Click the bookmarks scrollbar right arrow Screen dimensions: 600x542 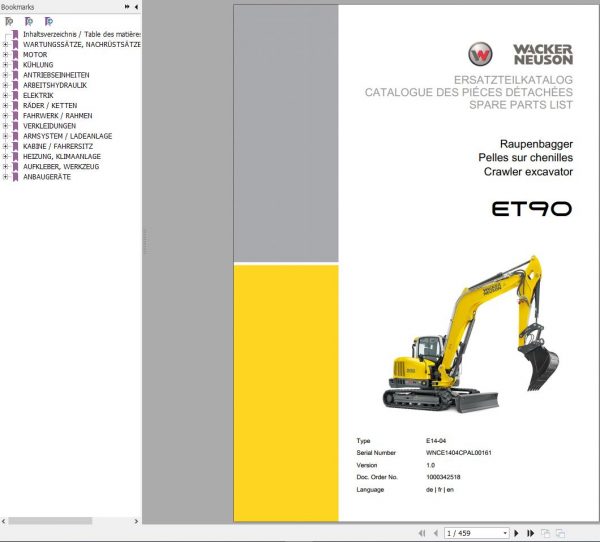click(136, 521)
